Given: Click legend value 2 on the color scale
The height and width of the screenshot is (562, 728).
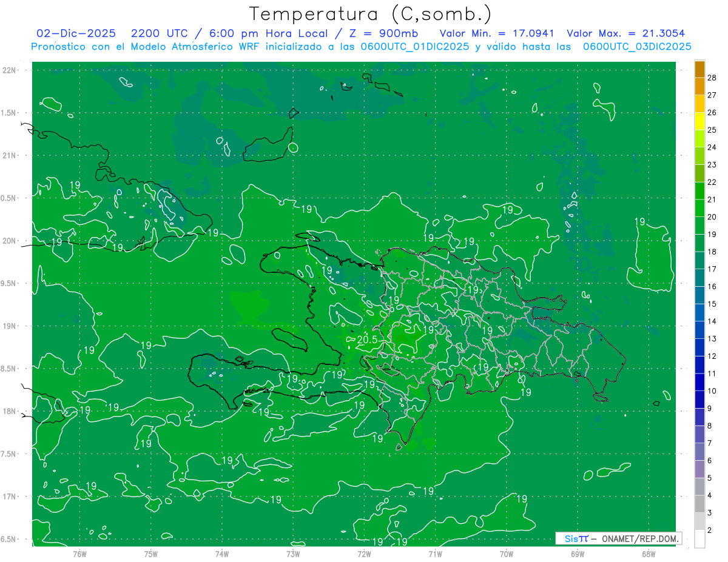Looking at the screenshot, I should 710,530.
